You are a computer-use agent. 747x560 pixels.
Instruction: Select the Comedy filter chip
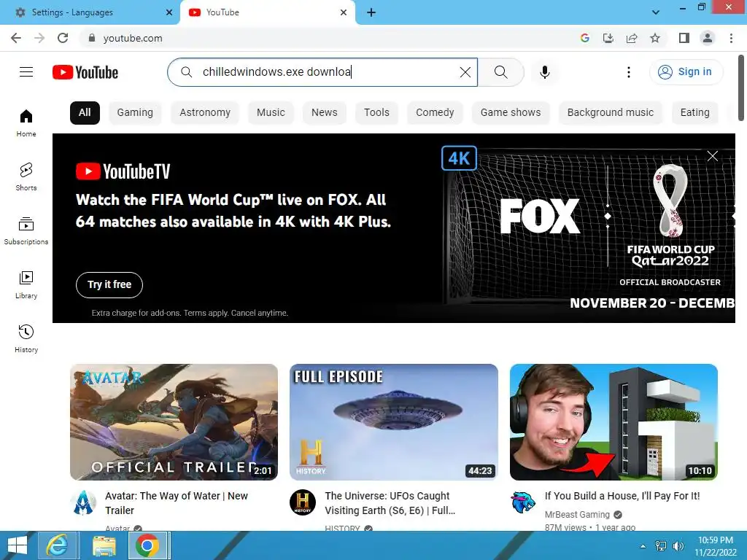435,113
